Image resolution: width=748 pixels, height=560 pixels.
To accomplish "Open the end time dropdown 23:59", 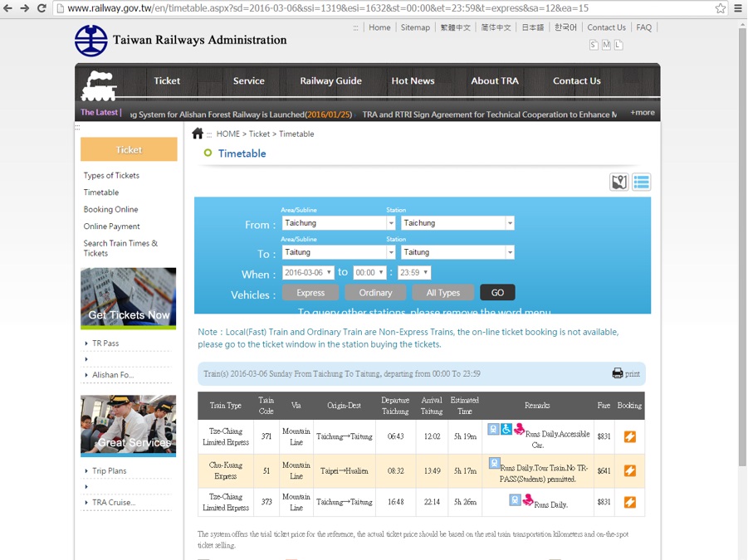I will point(414,273).
